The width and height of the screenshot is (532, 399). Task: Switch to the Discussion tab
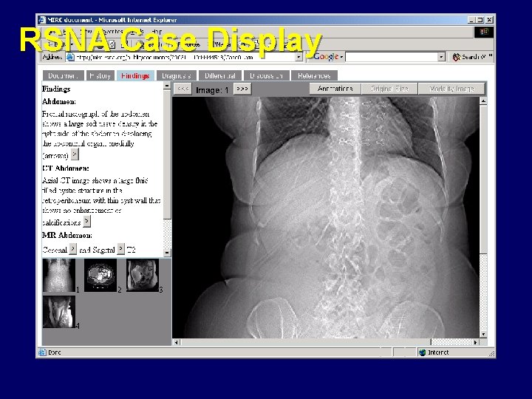[266, 75]
